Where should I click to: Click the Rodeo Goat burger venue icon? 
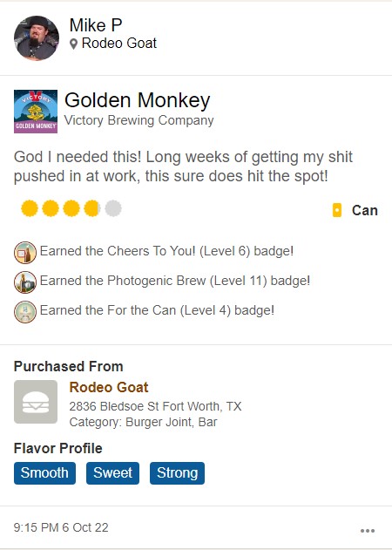[36, 402]
